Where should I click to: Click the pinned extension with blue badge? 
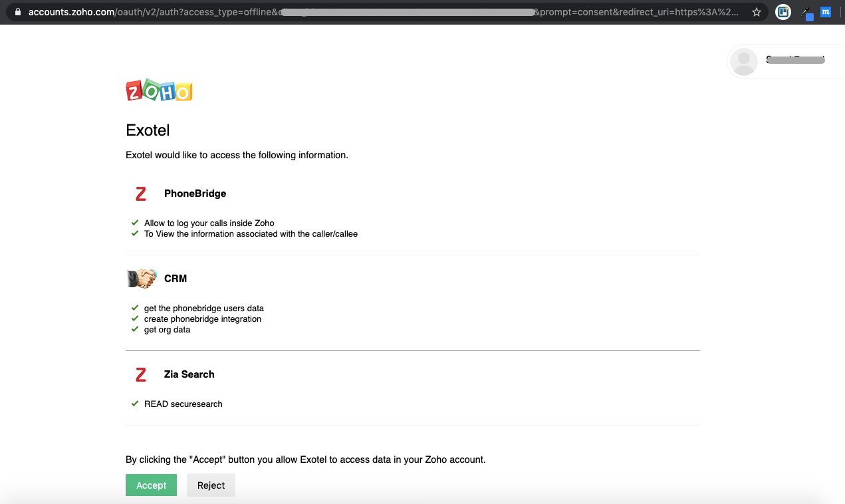(x=807, y=13)
